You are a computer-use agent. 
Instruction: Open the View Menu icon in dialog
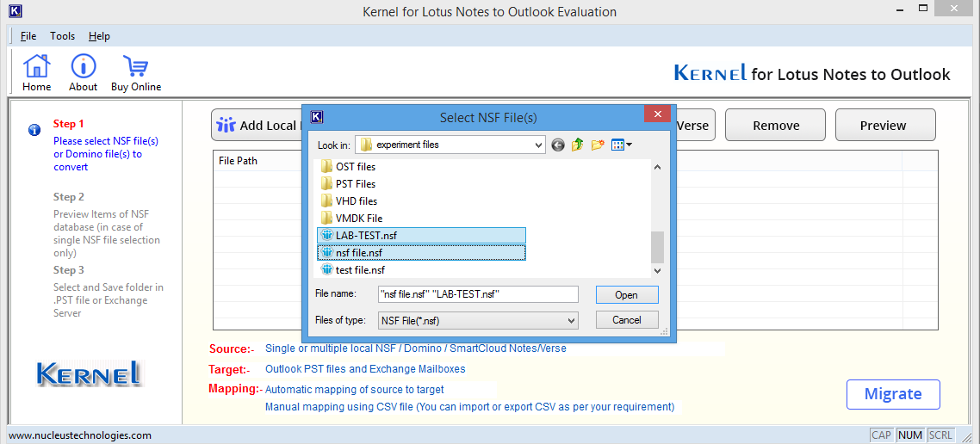click(621, 145)
